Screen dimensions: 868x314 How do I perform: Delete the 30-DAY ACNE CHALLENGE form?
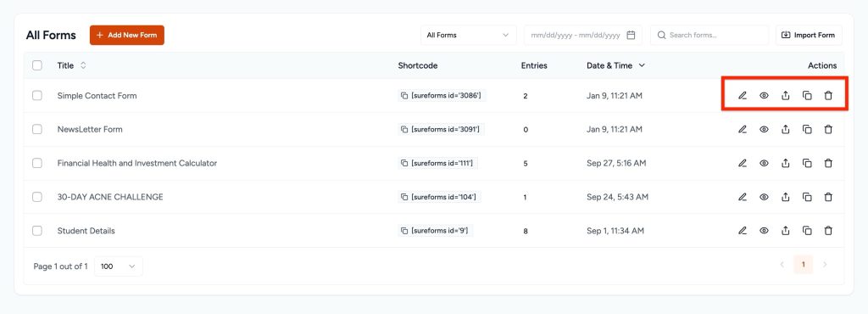coord(828,197)
